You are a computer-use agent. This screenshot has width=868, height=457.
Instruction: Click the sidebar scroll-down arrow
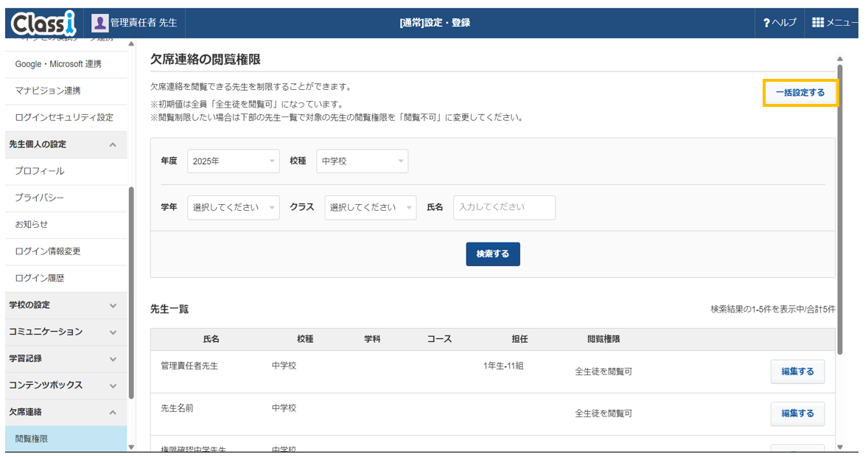click(131, 447)
